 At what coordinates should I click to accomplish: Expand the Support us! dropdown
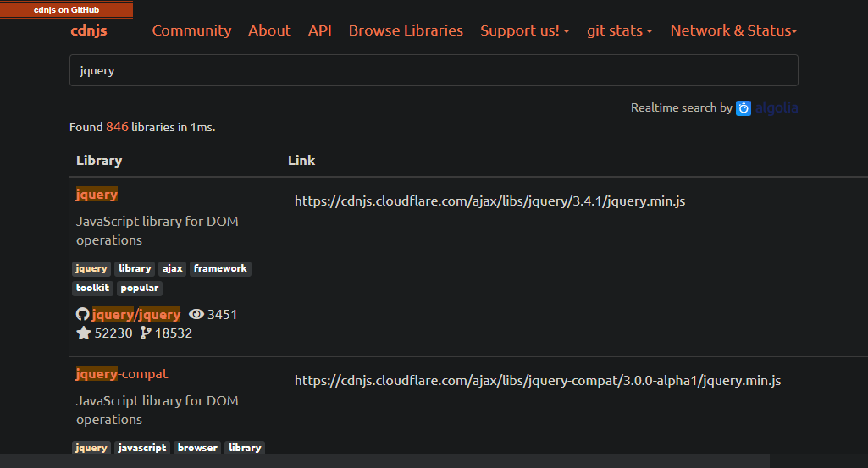tap(525, 30)
